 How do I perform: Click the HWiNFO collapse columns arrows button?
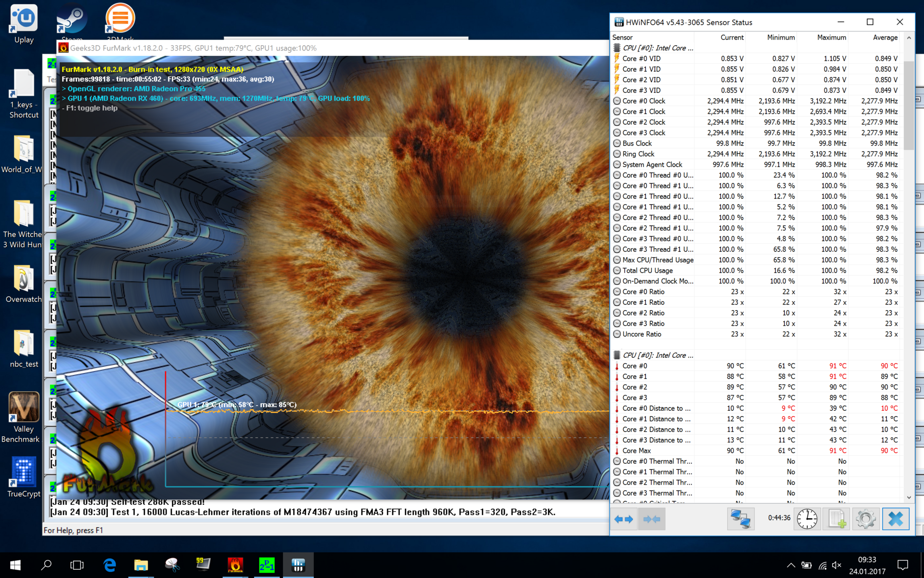tap(652, 519)
